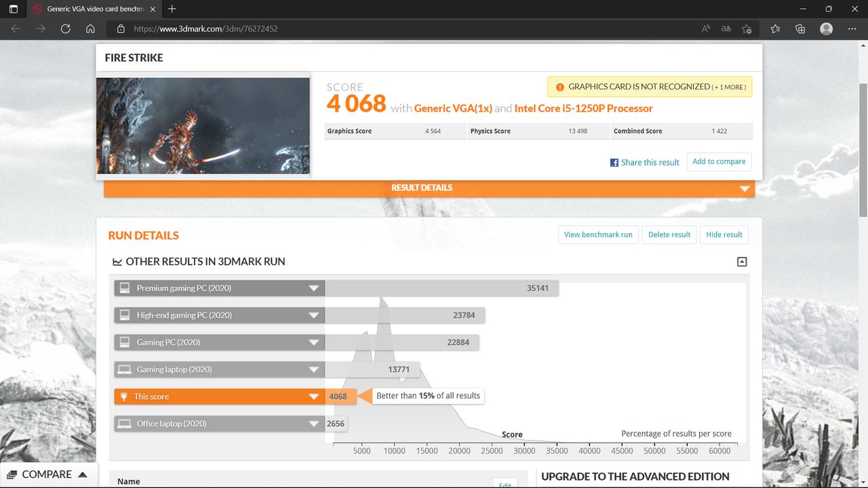Viewport: 868px width, 488px height.
Task: Refresh the page using the reload icon
Action: (64, 28)
